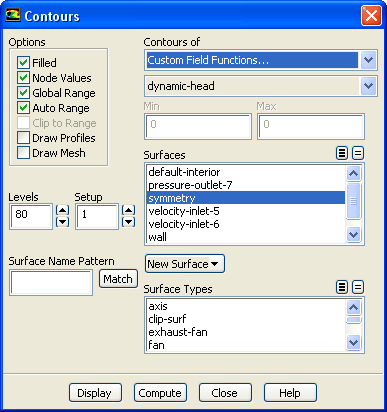Toggle the Node Values checkbox
The image size is (387, 412).
click(23, 78)
